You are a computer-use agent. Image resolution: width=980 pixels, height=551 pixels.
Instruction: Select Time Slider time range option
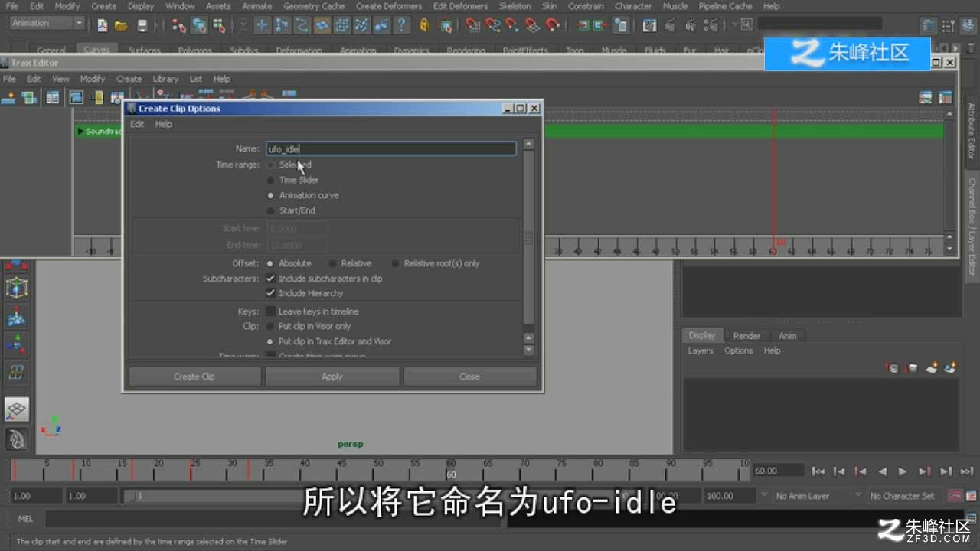[270, 180]
